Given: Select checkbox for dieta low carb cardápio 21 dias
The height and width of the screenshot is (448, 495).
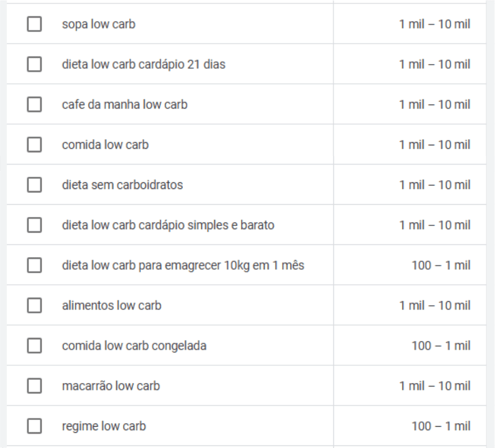Looking at the screenshot, I should tap(34, 65).
